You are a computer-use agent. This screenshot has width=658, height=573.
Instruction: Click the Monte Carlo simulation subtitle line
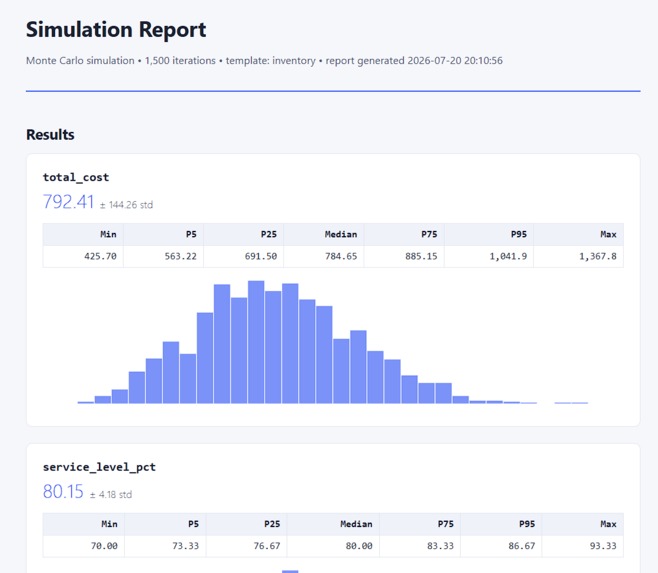264,60
